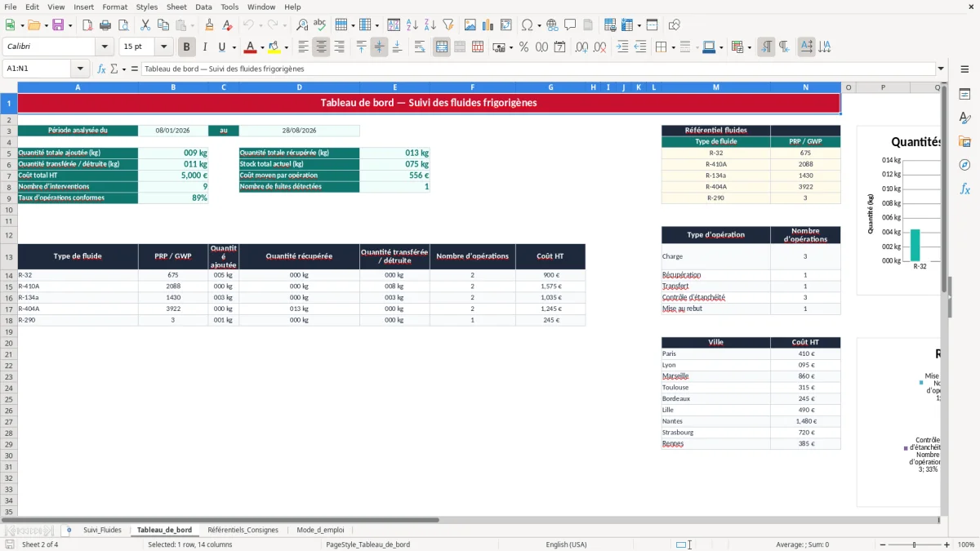Run the Spelling check icon

click(319, 25)
